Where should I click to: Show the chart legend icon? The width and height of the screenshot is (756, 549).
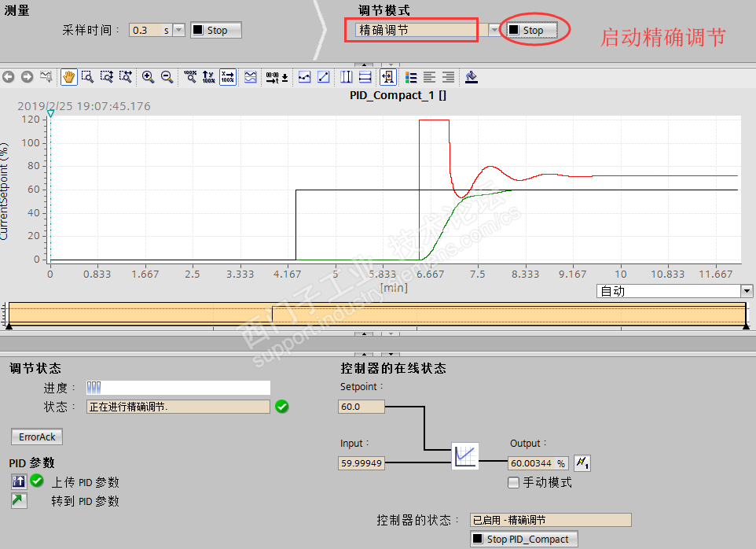(x=411, y=77)
